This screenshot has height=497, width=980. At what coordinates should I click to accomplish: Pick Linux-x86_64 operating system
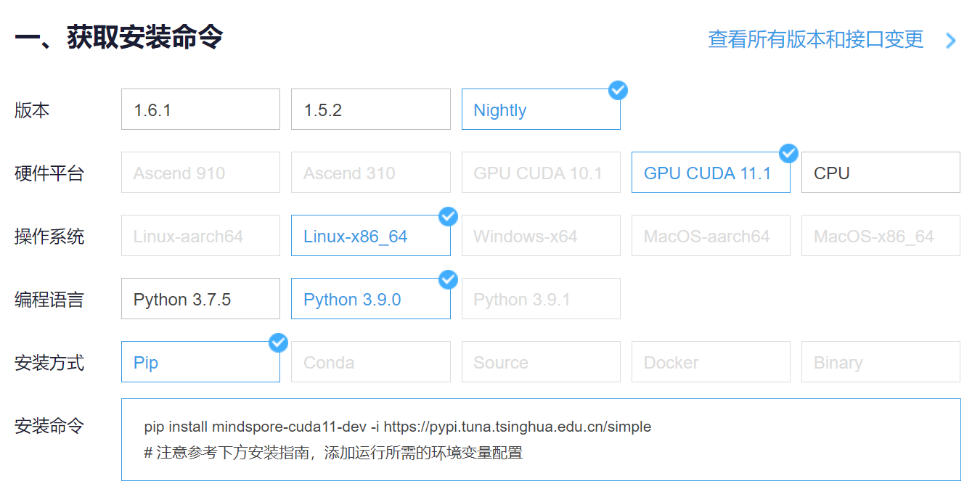pyautogui.click(x=370, y=236)
